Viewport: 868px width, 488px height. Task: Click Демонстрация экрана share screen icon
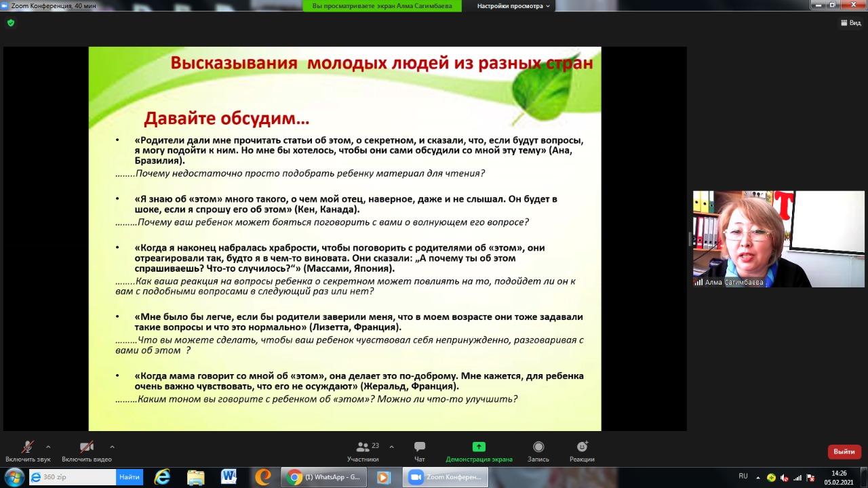479,447
